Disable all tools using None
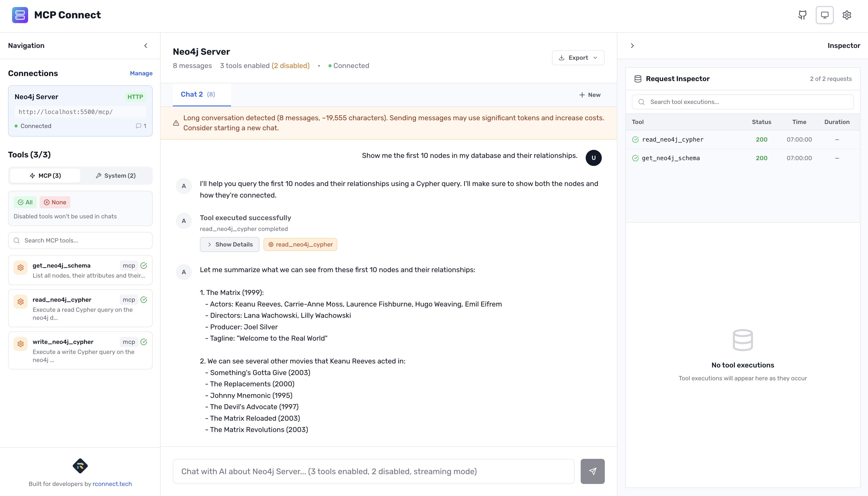This screenshot has height=496, width=868. tap(55, 202)
